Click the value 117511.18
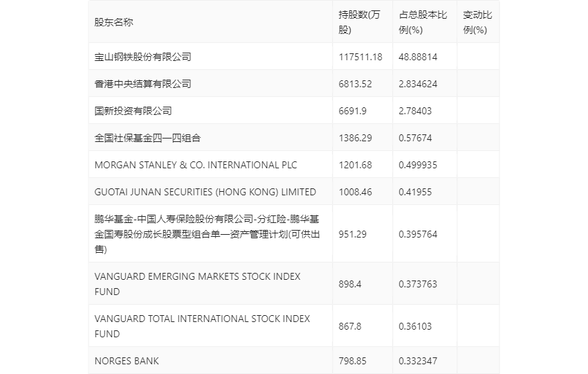 (360, 57)
